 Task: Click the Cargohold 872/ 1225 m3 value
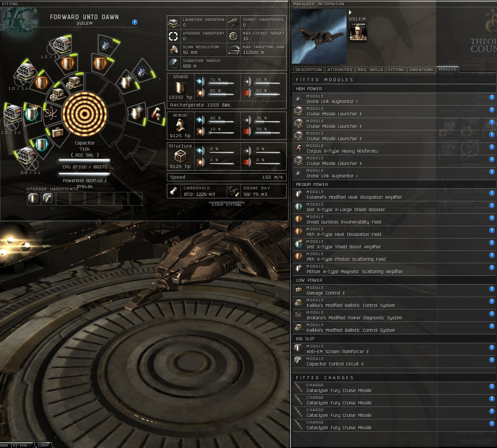(199, 194)
